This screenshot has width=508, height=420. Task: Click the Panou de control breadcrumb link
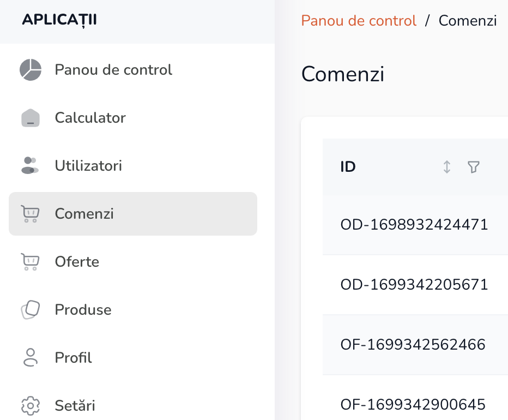coord(359,21)
